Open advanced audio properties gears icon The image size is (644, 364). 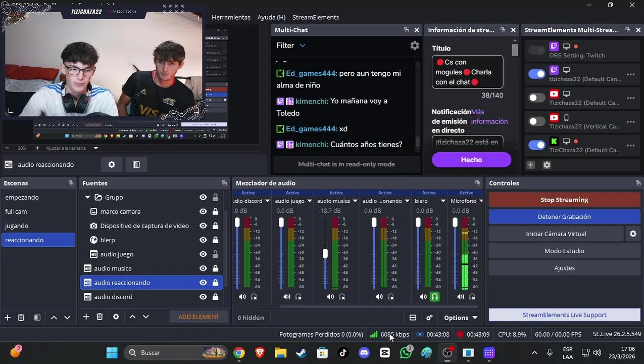pyautogui.click(x=429, y=317)
